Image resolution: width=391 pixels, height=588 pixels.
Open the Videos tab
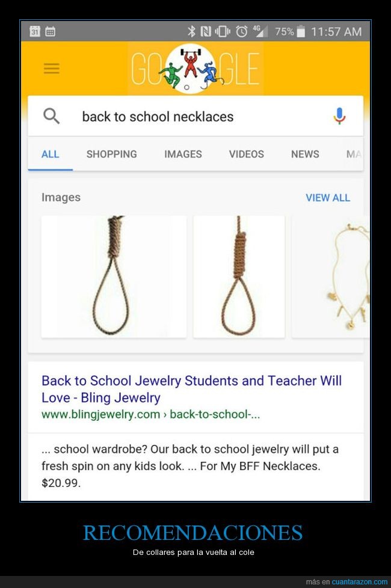[247, 154]
